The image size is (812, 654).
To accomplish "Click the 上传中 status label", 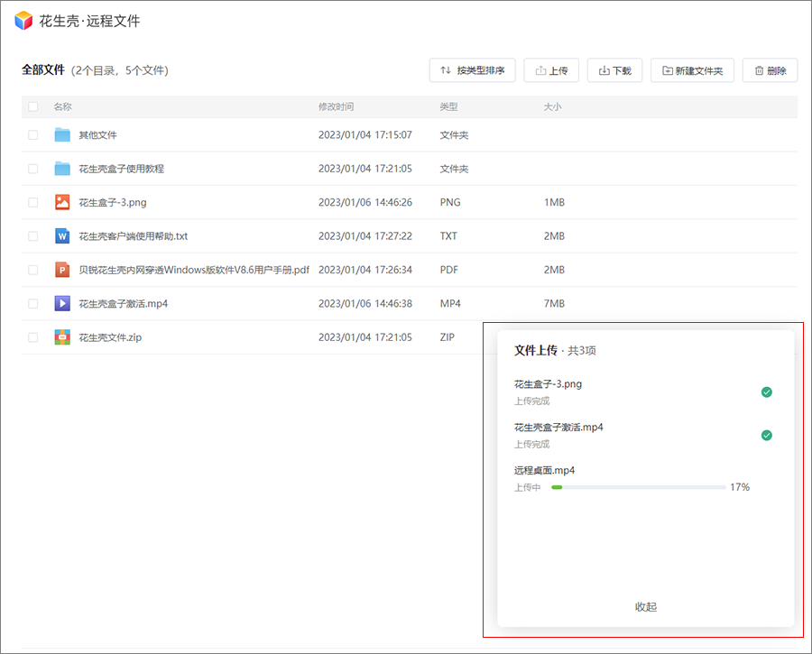I will [x=527, y=487].
